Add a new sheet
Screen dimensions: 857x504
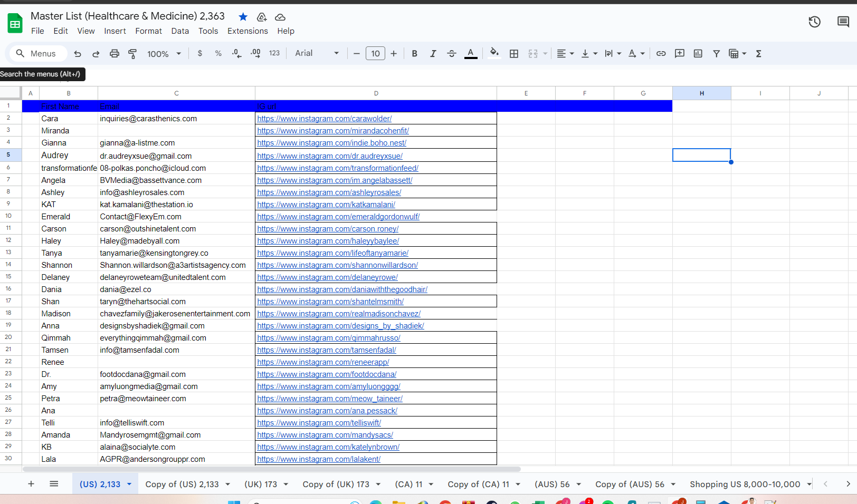[31, 484]
